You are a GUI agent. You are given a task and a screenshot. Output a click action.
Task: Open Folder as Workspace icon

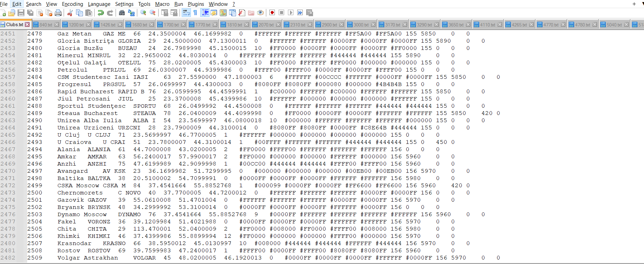(251, 13)
